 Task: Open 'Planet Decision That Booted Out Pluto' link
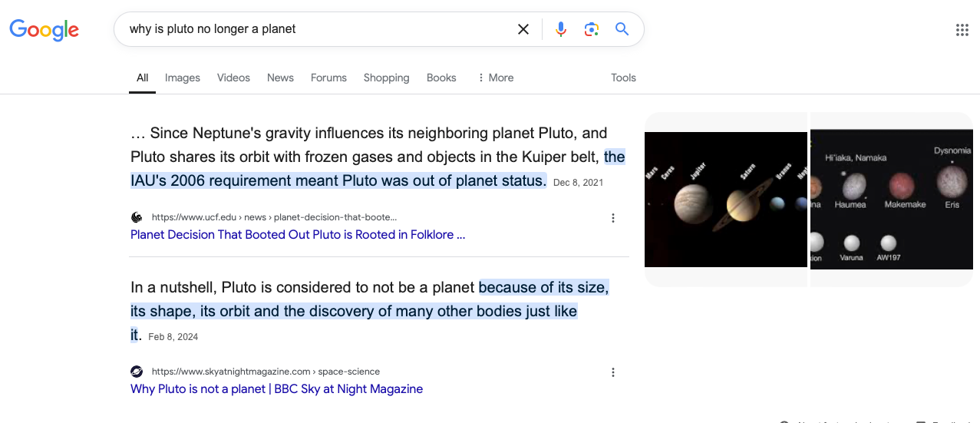[298, 235]
